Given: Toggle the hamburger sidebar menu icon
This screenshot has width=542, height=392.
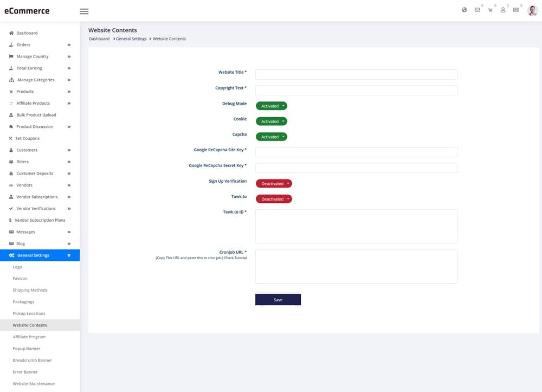Looking at the screenshot, I should [84, 11].
